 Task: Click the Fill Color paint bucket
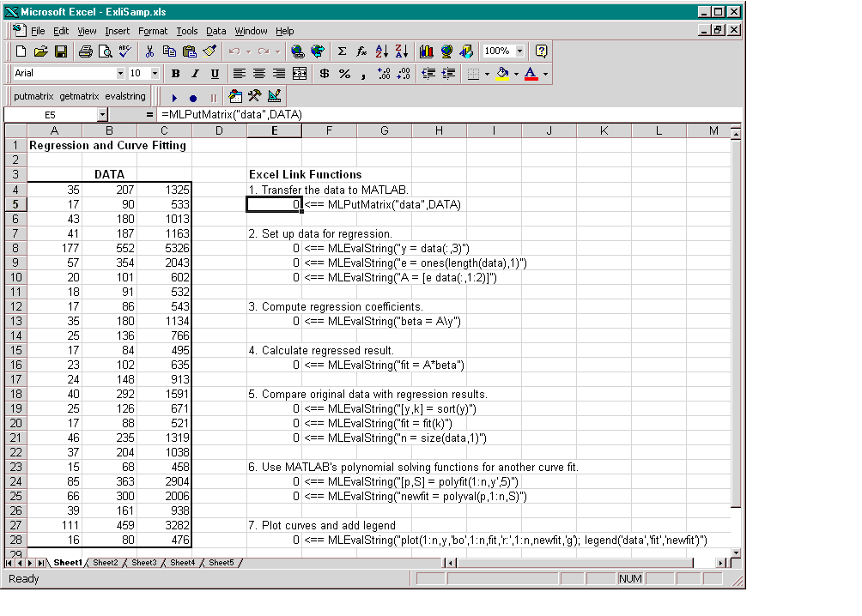click(x=502, y=74)
